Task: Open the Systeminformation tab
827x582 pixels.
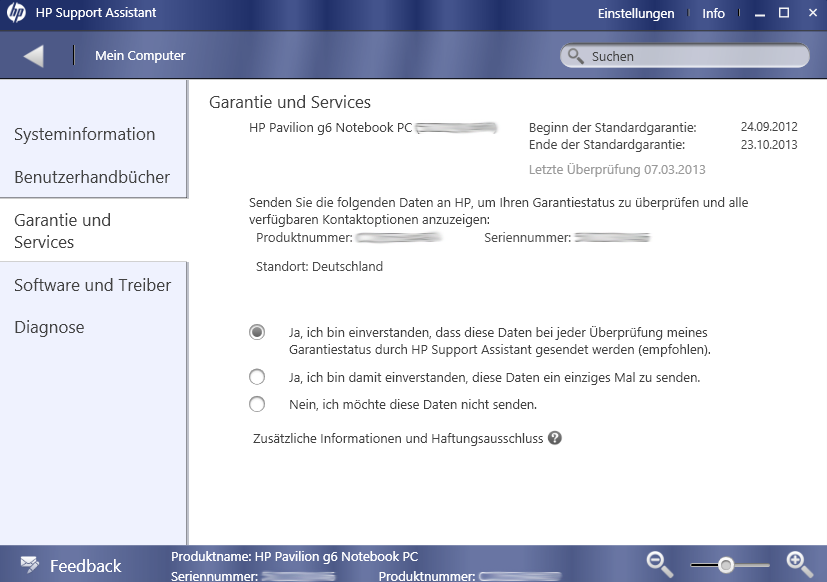Action: (85, 134)
